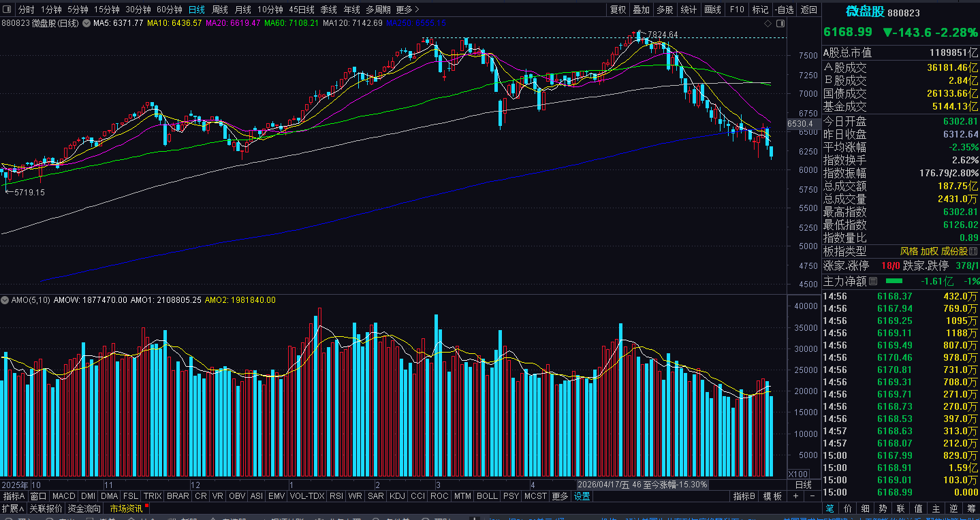This screenshot has width=980, height=520.
Task: Switch to the 周线 weekly chart tab
Action: tap(219, 10)
